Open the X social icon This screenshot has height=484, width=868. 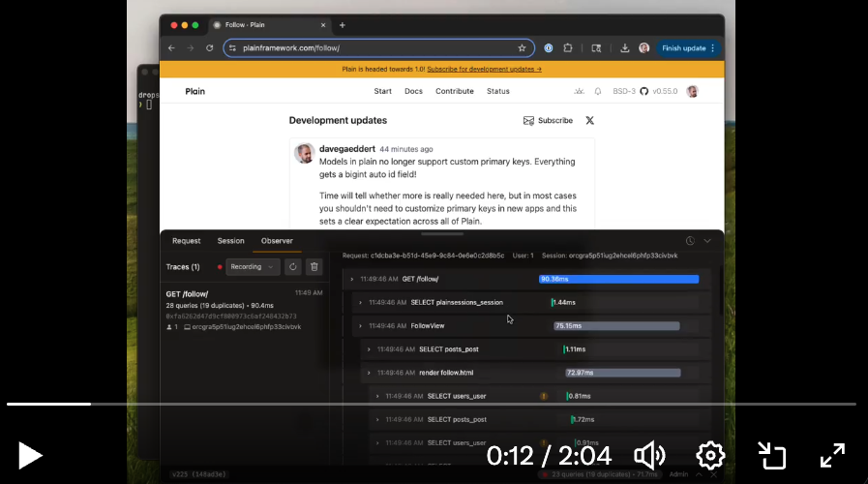590,121
